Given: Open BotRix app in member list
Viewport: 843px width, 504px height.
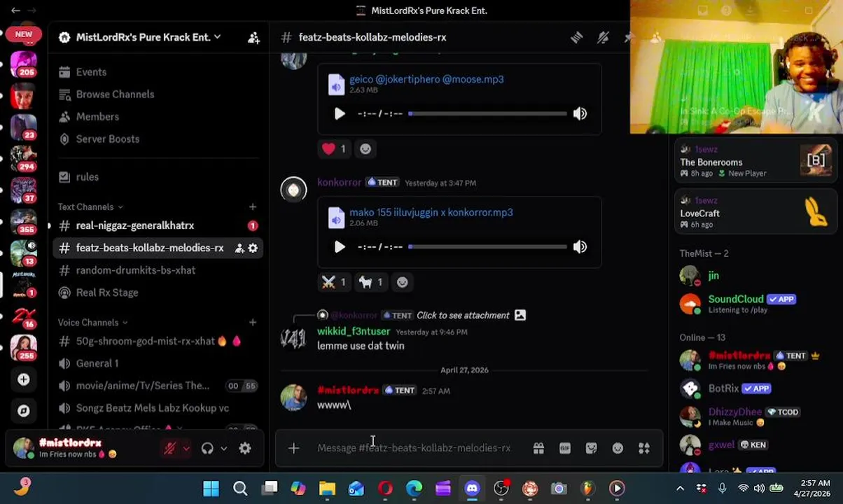Looking at the screenshot, I should 756,388.
